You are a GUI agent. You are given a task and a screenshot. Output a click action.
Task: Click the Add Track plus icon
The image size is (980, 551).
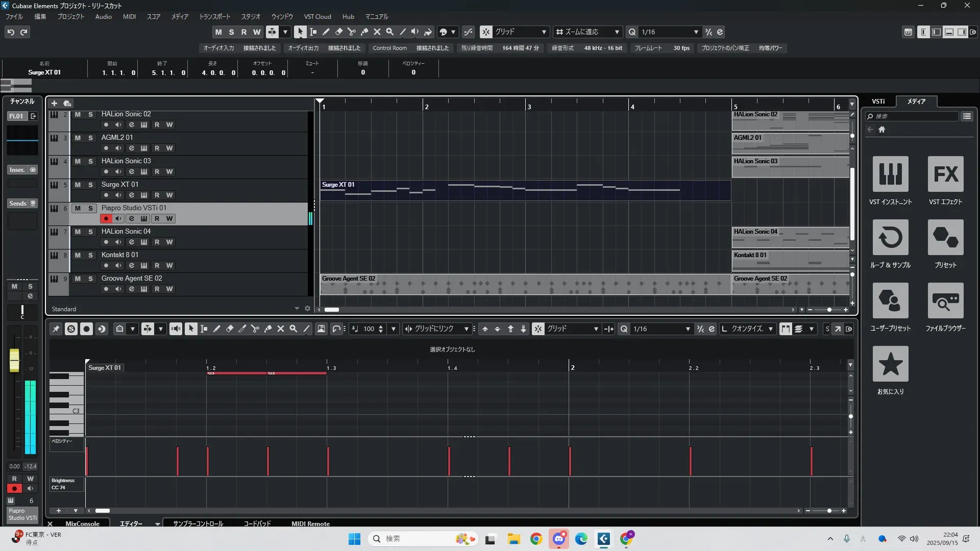(54, 103)
